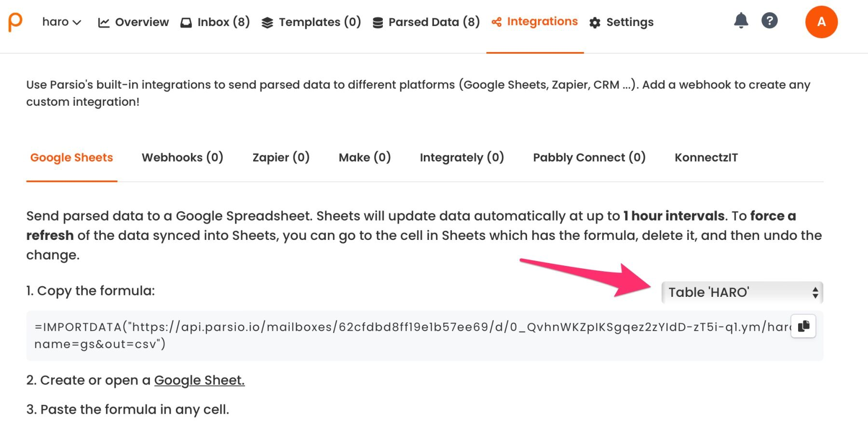Copy the IMPORTDATA formula with copy icon
Viewport: 868px width, 431px height.
(803, 326)
